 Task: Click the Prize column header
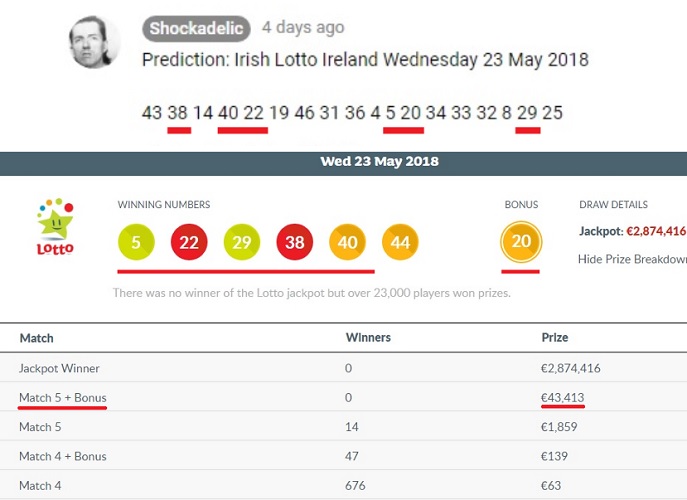(x=555, y=339)
